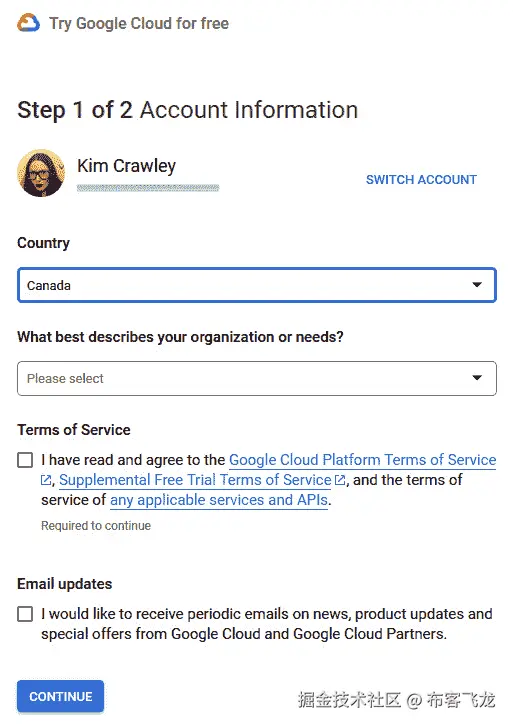Click the 'Try Google Cloud for free' title
The height and width of the screenshot is (727, 513).
[x=139, y=23]
